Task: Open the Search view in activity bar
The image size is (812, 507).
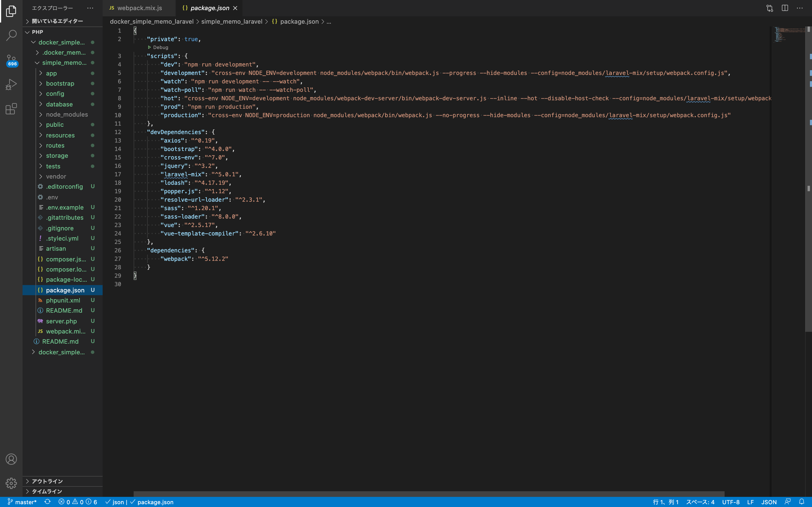Action: coord(11,35)
